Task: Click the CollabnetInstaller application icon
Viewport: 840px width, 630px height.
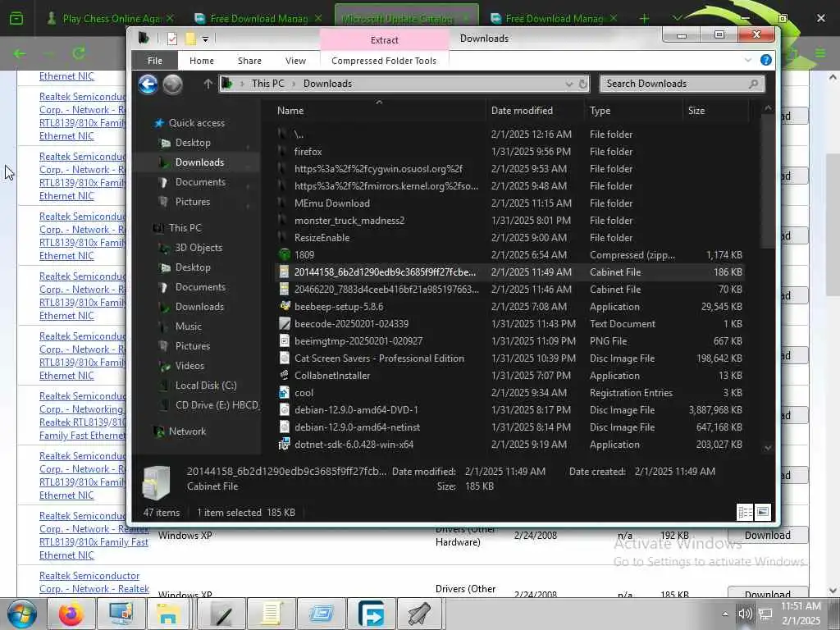Action: pos(285,376)
